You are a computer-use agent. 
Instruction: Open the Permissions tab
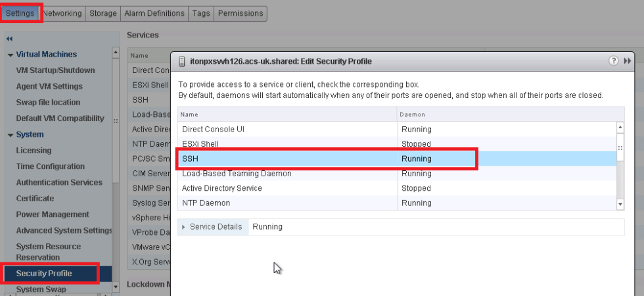pyautogui.click(x=241, y=13)
